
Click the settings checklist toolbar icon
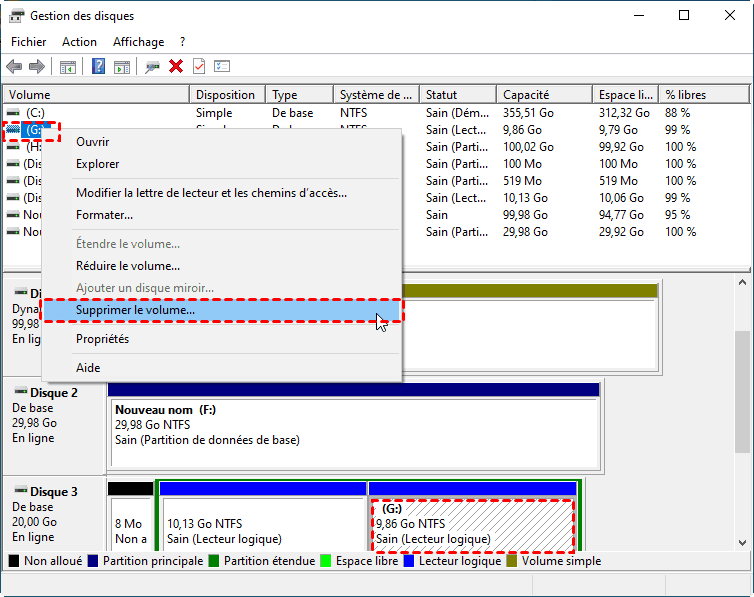click(x=222, y=66)
